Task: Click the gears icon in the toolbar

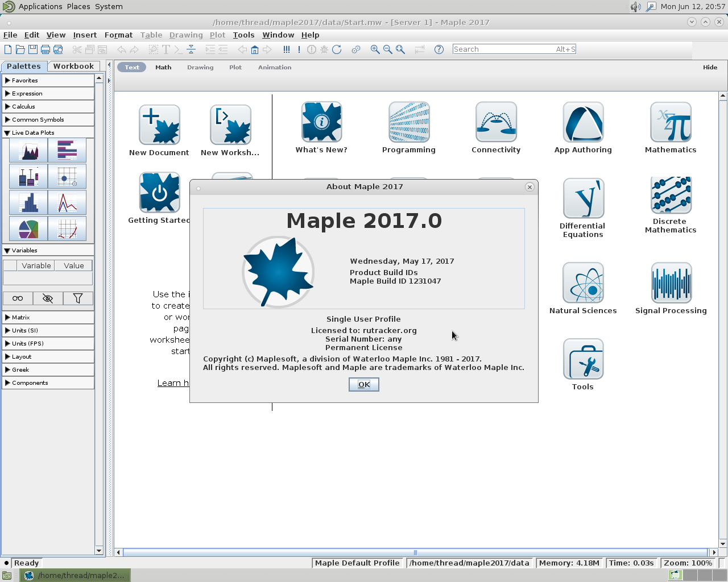Action: click(356, 49)
